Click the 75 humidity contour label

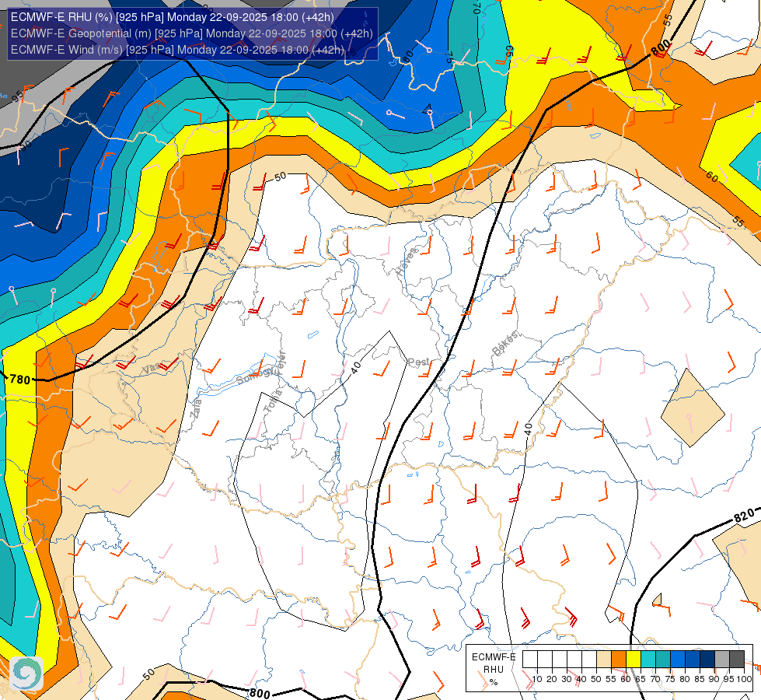point(449,57)
